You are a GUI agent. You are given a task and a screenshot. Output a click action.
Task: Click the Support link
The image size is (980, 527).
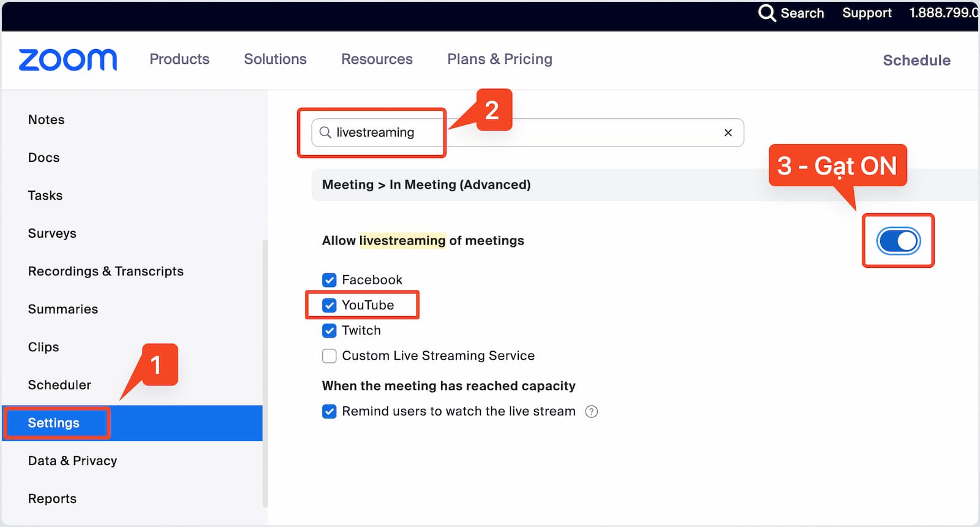[x=866, y=13]
